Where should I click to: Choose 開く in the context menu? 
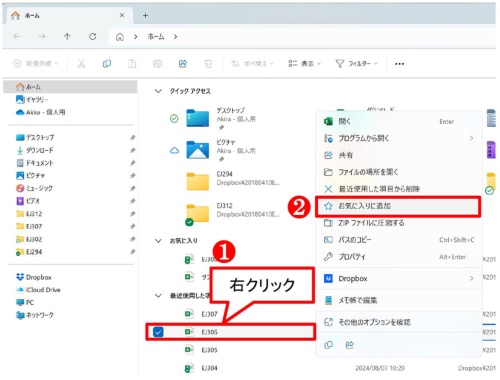[x=399, y=121]
